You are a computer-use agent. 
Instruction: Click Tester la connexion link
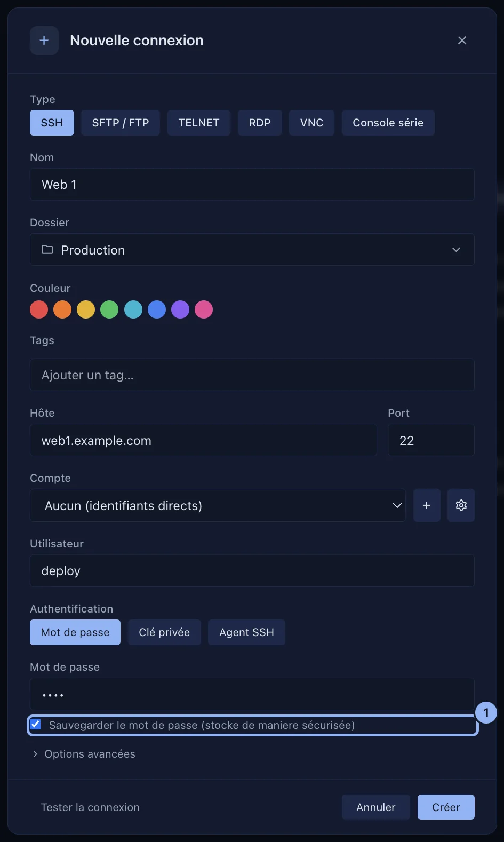(90, 807)
